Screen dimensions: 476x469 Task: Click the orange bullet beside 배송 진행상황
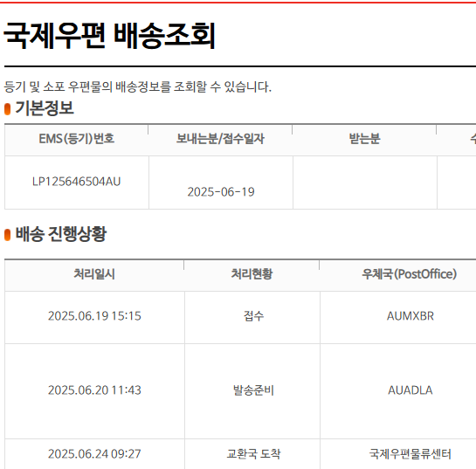(8, 235)
